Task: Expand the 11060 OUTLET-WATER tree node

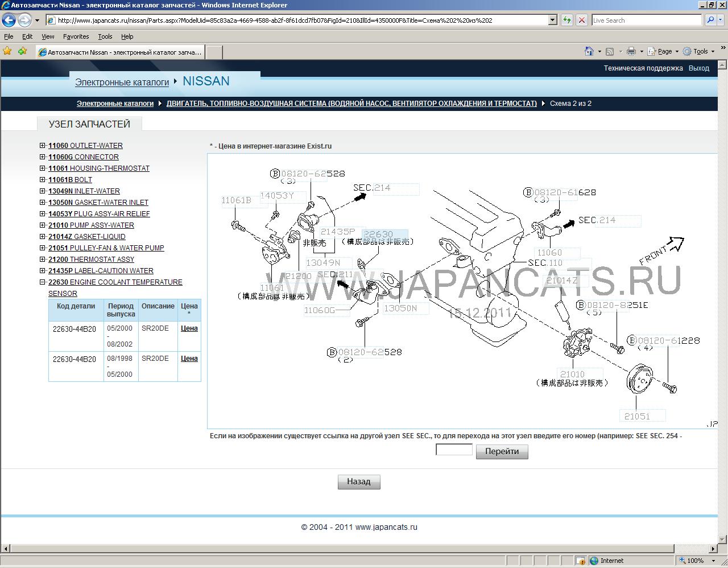Action: [43, 146]
